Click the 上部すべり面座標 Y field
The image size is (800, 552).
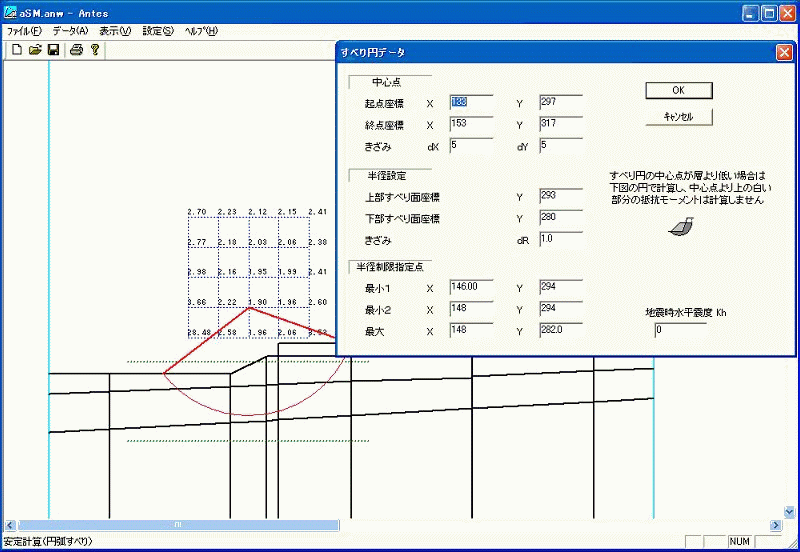pos(560,196)
